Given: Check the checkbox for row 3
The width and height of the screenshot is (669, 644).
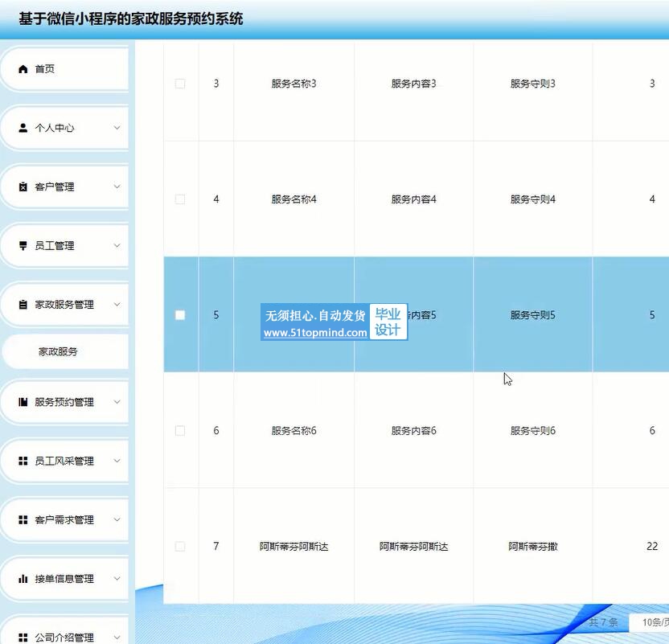Looking at the screenshot, I should click(x=180, y=84).
